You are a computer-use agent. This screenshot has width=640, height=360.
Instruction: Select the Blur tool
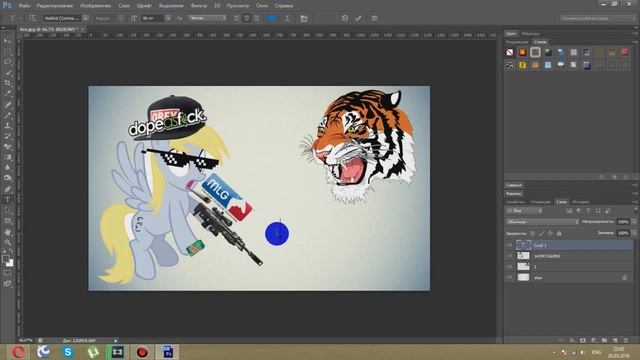coord(7,168)
